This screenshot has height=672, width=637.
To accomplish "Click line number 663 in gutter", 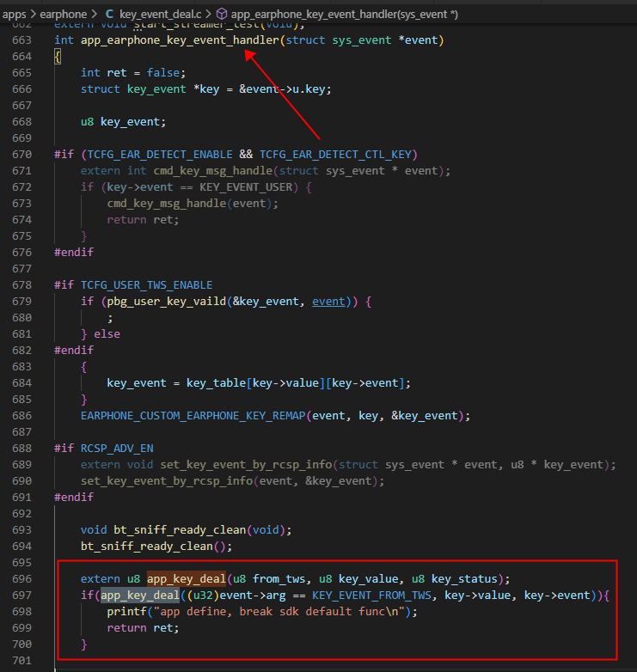I will click(21, 40).
